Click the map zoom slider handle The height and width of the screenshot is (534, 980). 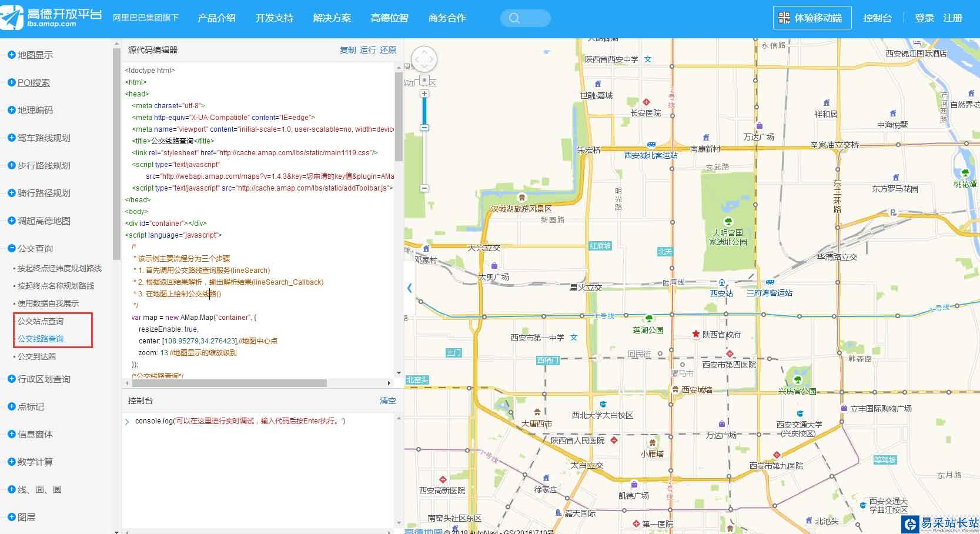[424, 128]
